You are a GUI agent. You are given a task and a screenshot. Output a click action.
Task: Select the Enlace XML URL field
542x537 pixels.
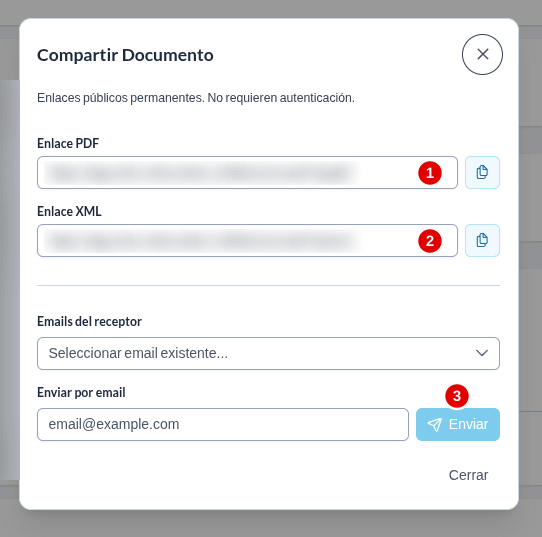(x=247, y=241)
